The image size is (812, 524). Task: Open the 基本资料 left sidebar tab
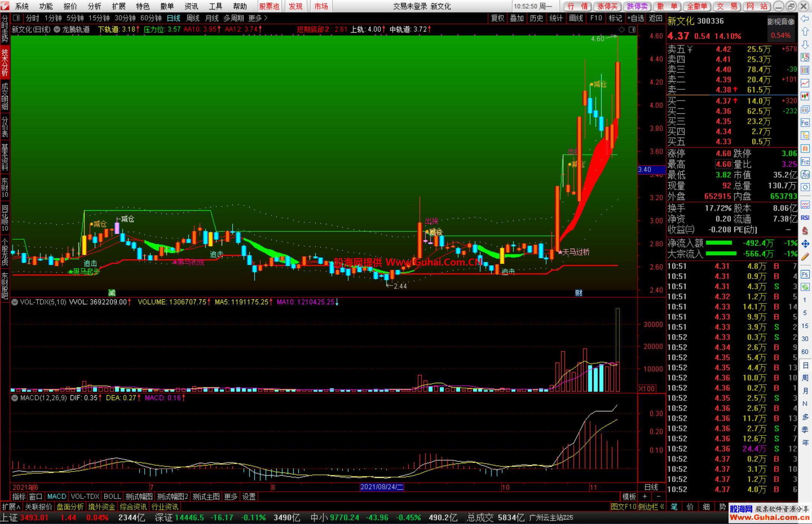pyautogui.click(x=5, y=157)
